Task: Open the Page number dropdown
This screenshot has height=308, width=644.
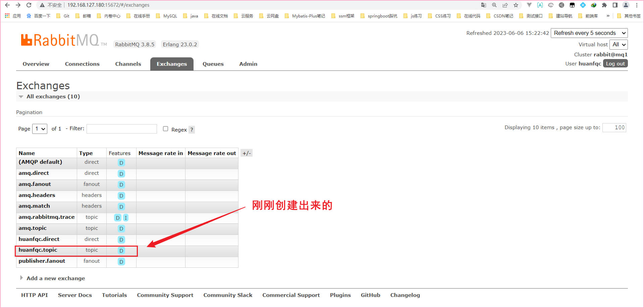Action: [40, 129]
